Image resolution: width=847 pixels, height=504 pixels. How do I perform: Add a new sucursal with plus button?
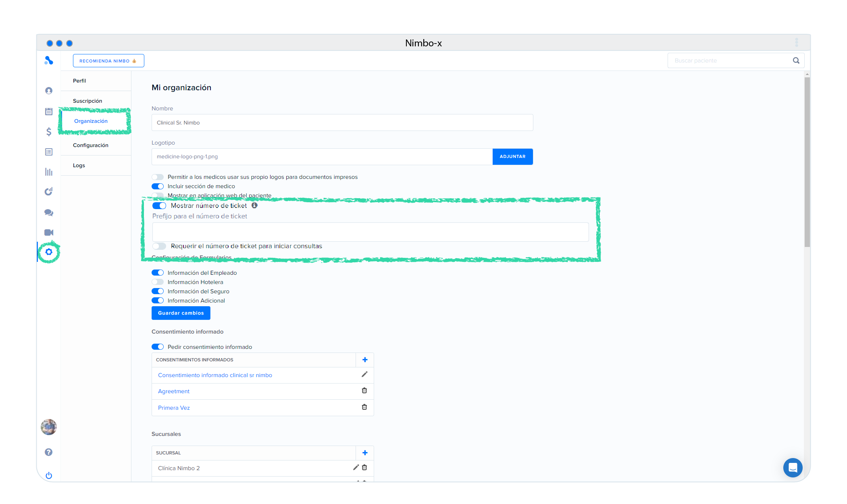pyautogui.click(x=365, y=453)
